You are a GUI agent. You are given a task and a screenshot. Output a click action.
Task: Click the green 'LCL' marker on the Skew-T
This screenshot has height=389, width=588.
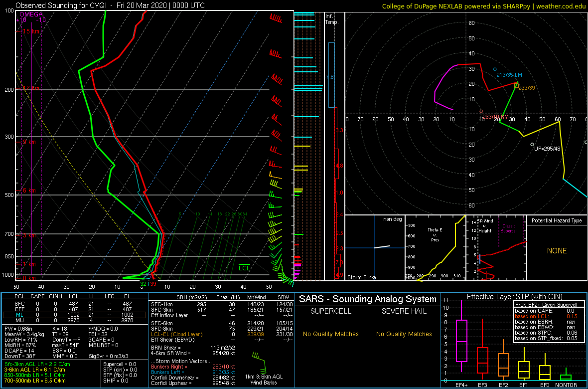pos(244,268)
